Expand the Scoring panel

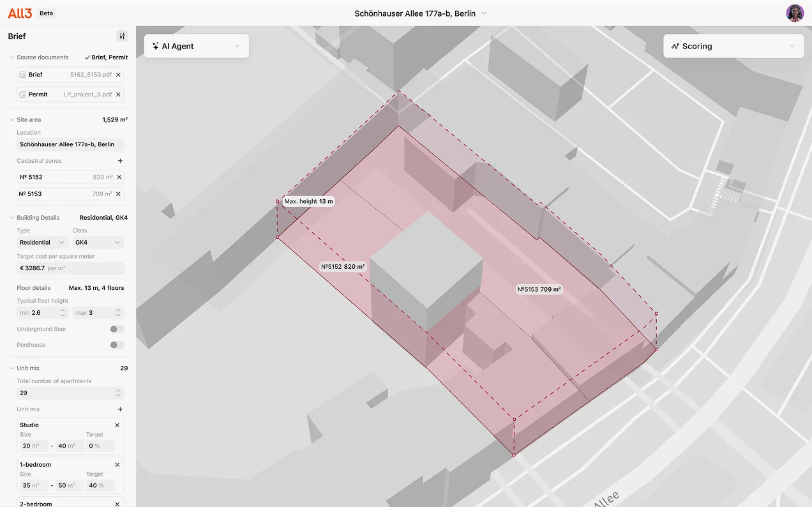click(733, 46)
